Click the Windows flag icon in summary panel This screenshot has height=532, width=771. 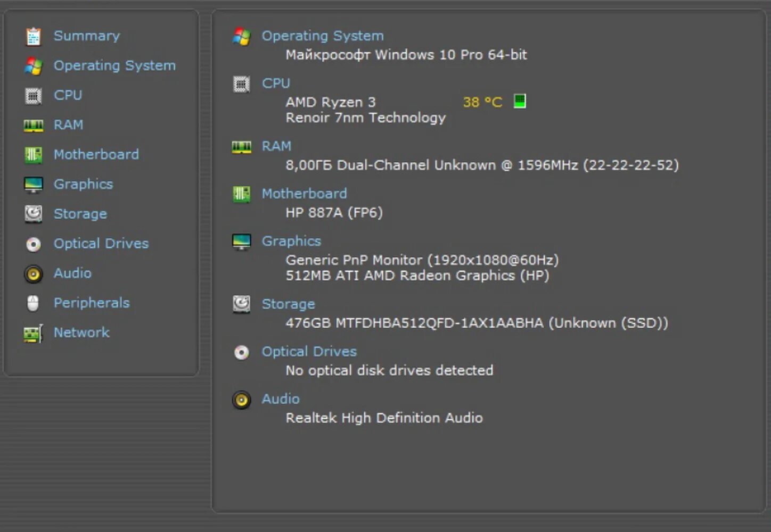(x=241, y=36)
